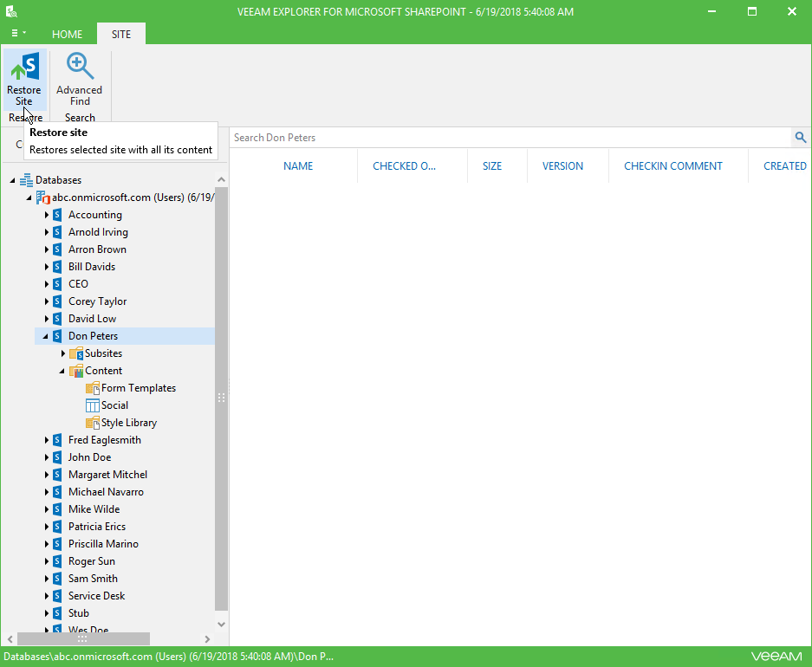Click the SharePoint icon beside Bill Davids
Screen dimensions: 812x667
57,267
